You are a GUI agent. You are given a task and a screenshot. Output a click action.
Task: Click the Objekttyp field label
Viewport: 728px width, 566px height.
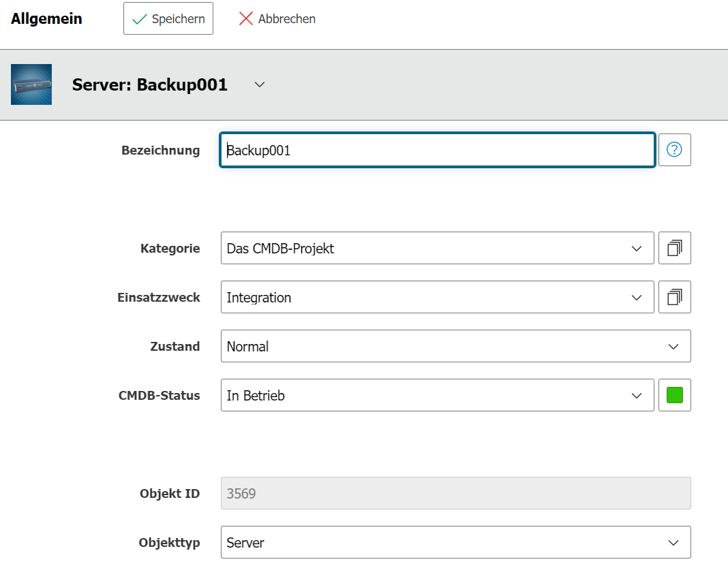169,543
